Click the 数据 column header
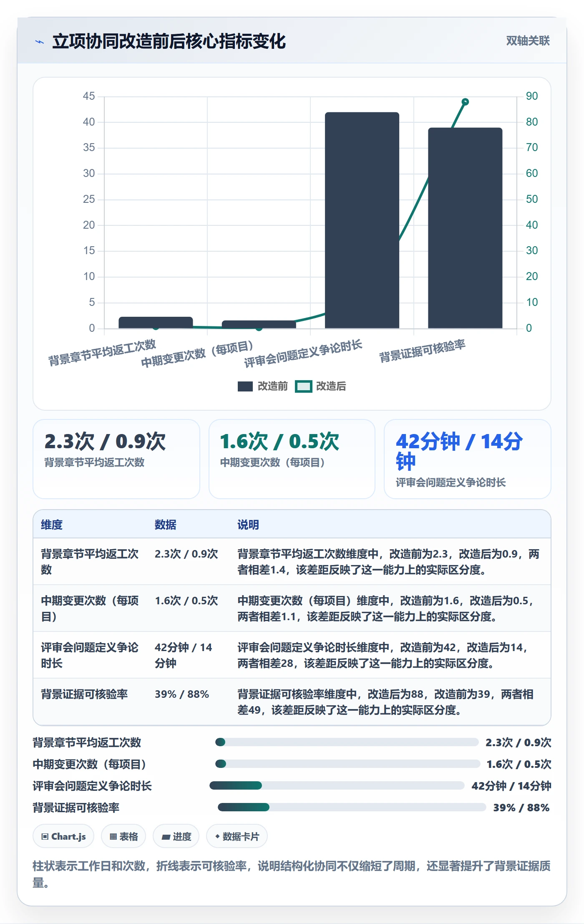584x924 pixels. click(x=166, y=525)
